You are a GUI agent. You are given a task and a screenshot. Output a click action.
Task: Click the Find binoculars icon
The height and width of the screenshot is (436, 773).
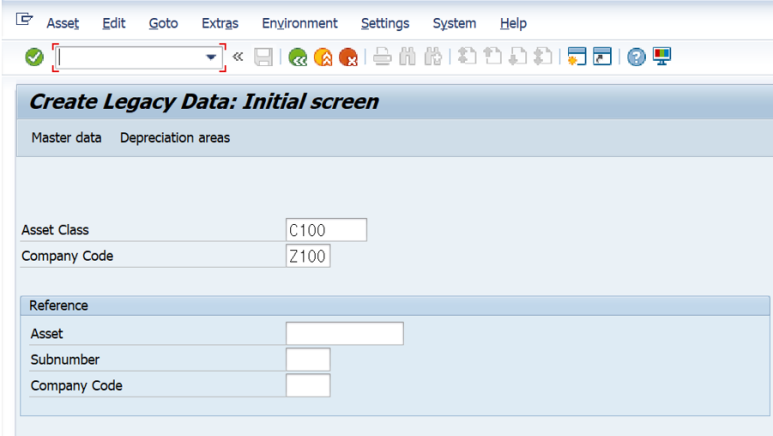click(407, 57)
